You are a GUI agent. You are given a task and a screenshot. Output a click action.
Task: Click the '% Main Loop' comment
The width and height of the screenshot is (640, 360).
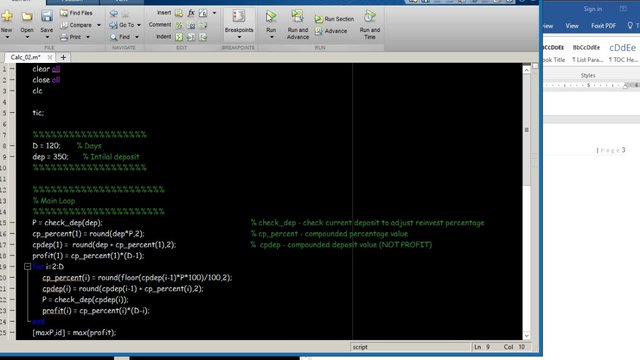53,201
